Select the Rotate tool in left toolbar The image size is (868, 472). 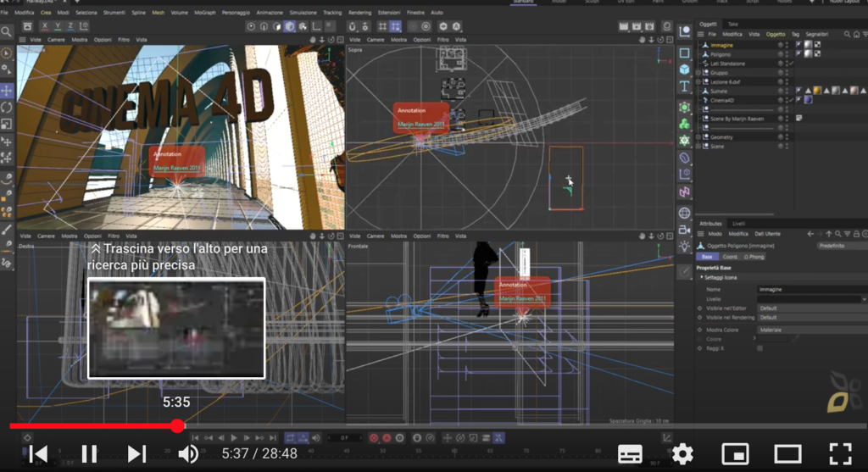click(7, 108)
